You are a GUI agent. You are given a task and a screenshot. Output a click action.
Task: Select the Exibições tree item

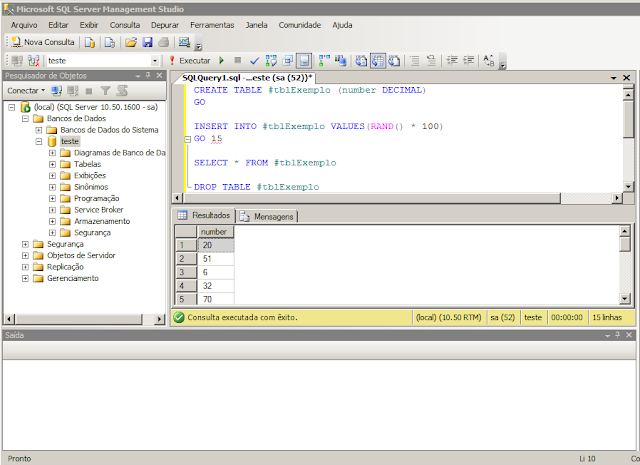coord(90,176)
